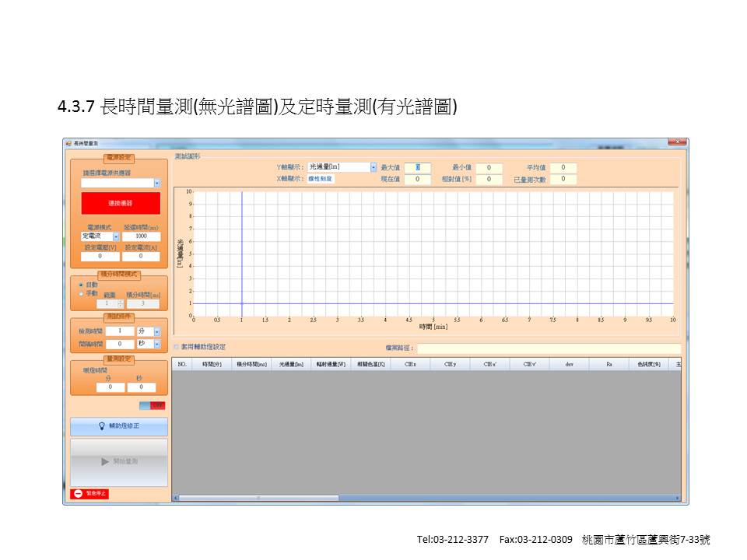Close the window with the red X

click(677, 143)
